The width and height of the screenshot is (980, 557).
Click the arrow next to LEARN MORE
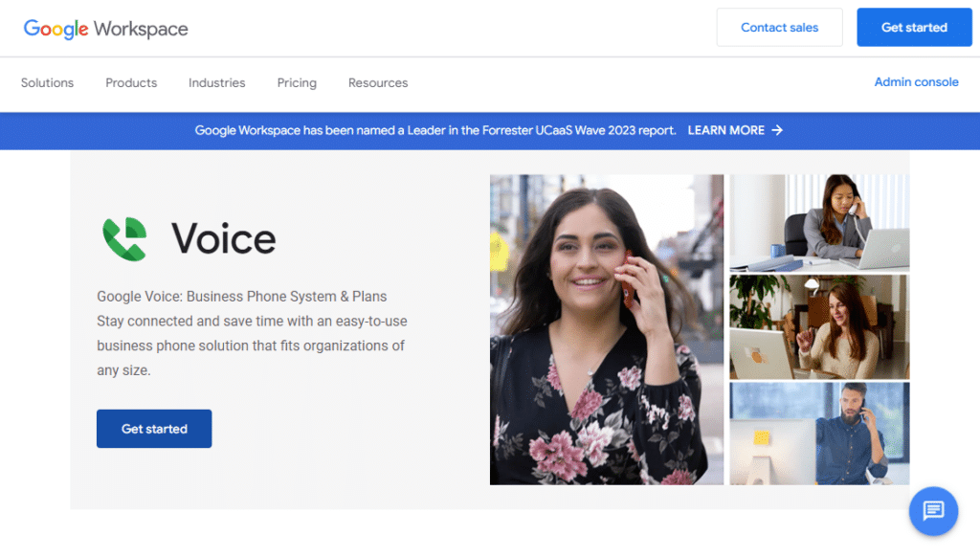[x=777, y=130]
